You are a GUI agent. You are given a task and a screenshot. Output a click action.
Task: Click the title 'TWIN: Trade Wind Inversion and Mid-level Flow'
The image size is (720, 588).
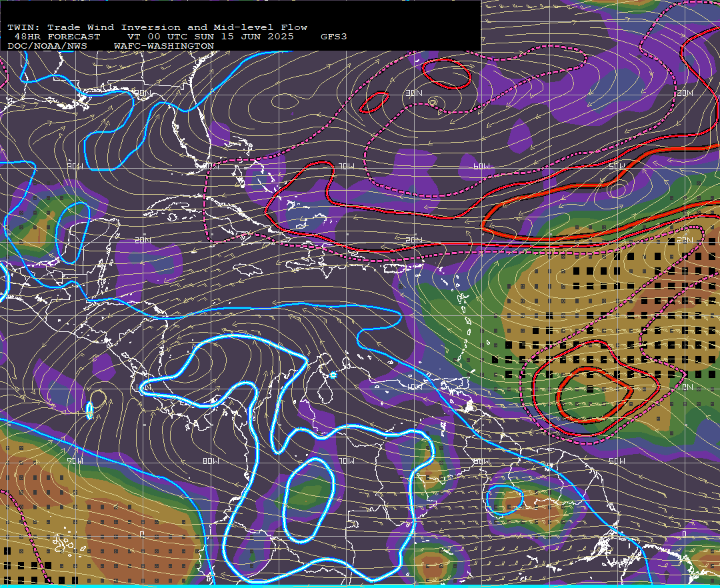pos(157,27)
